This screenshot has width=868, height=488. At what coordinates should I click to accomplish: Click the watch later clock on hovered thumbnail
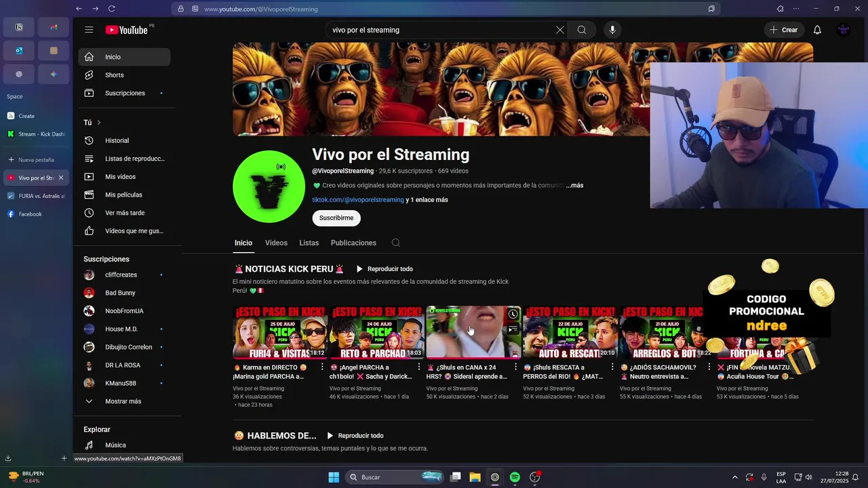(513, 314)
